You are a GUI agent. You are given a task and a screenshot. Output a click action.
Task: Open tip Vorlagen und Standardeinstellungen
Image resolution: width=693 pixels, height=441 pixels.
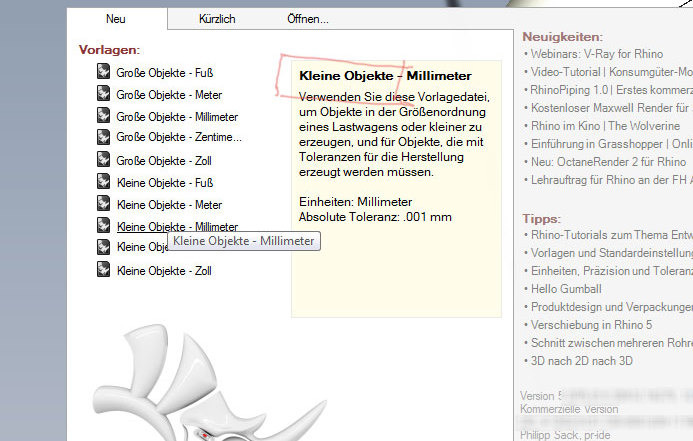[x=611, y=253]
